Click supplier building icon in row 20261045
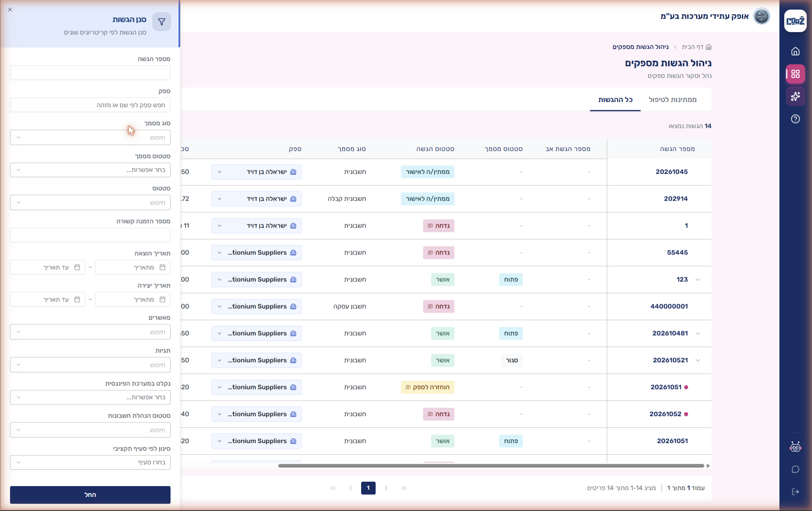Image resolution: width=812 pixels, height=511 pixels. (x=293, y=172)
